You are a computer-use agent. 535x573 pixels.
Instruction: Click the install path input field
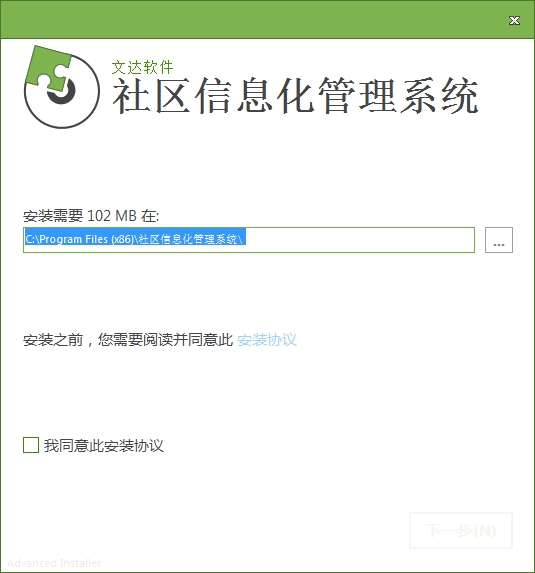[249, 240]
